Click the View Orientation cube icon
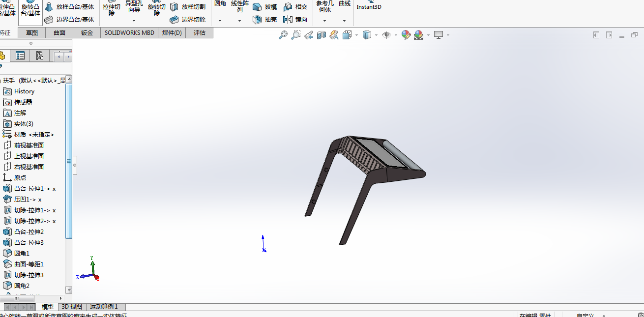Image resolution: width=644 pixels, height=317 pixels. (347, 35)
